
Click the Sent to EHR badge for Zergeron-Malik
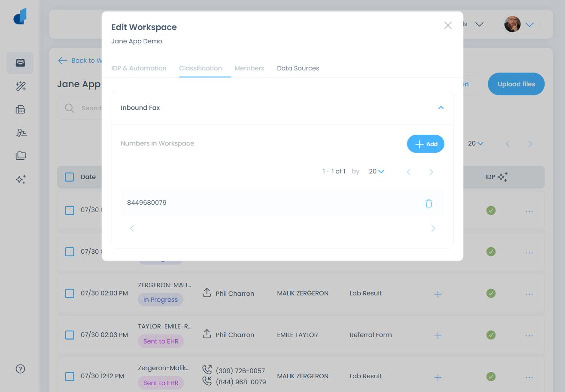point(161,383)
